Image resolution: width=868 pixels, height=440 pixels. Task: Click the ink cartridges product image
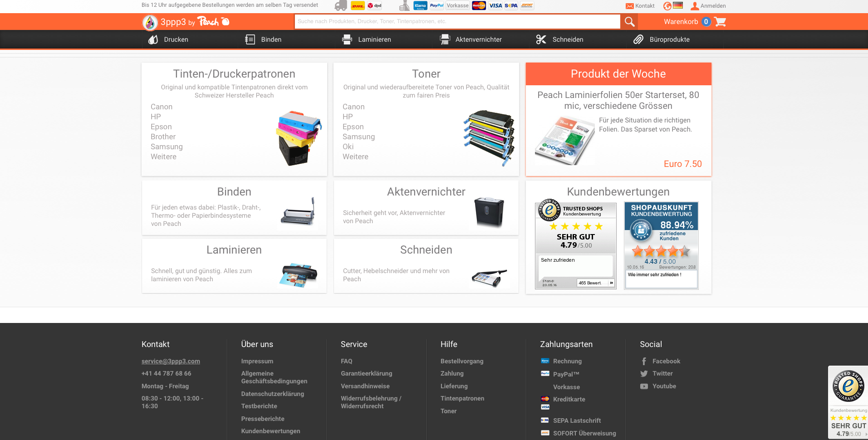tap(299, 138)
